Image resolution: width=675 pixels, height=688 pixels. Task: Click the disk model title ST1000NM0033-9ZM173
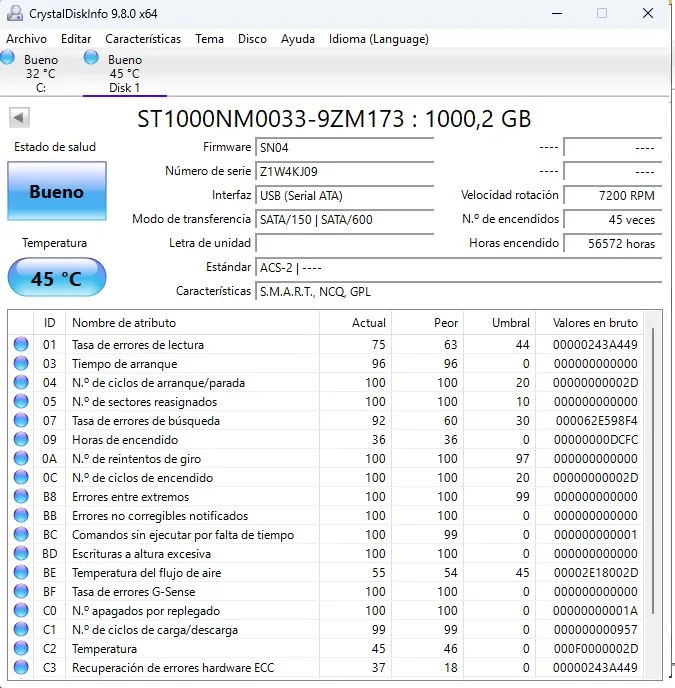coord(270,118)
